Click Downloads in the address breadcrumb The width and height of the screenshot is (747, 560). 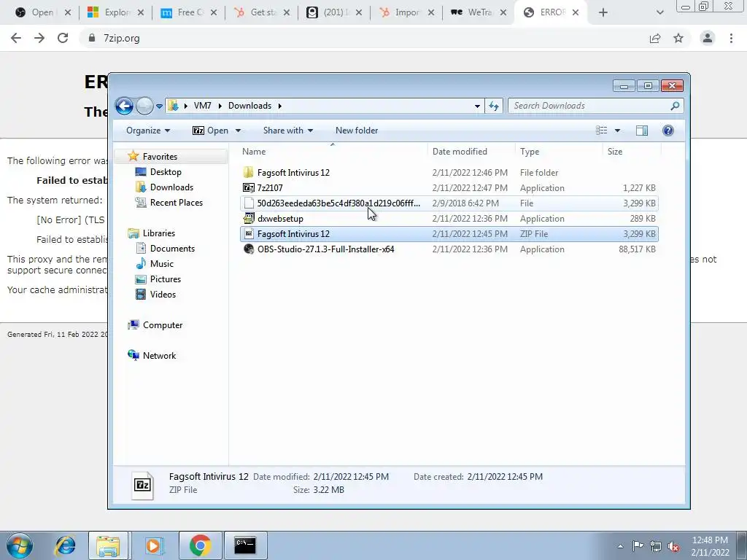(249, 106)
